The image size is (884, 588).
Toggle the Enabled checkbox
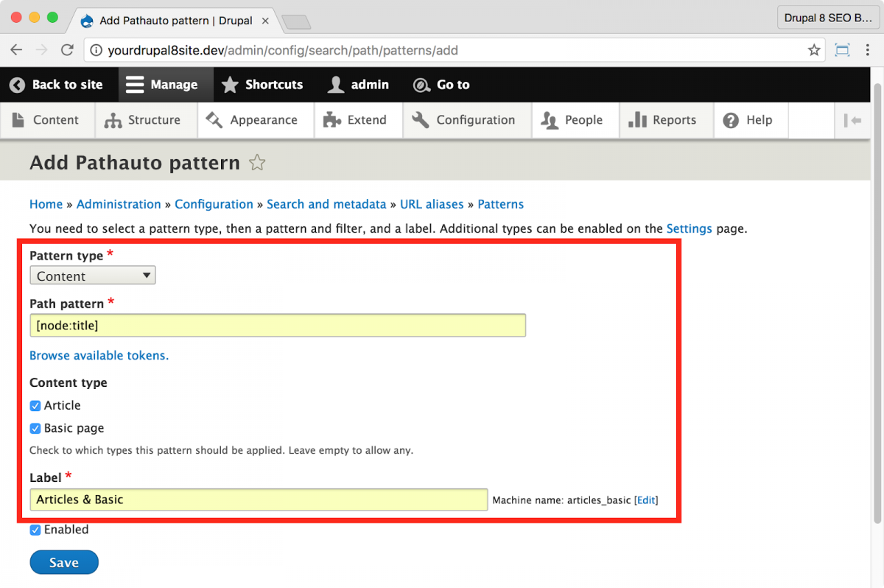pyautogui.click(x=35, y=529)
